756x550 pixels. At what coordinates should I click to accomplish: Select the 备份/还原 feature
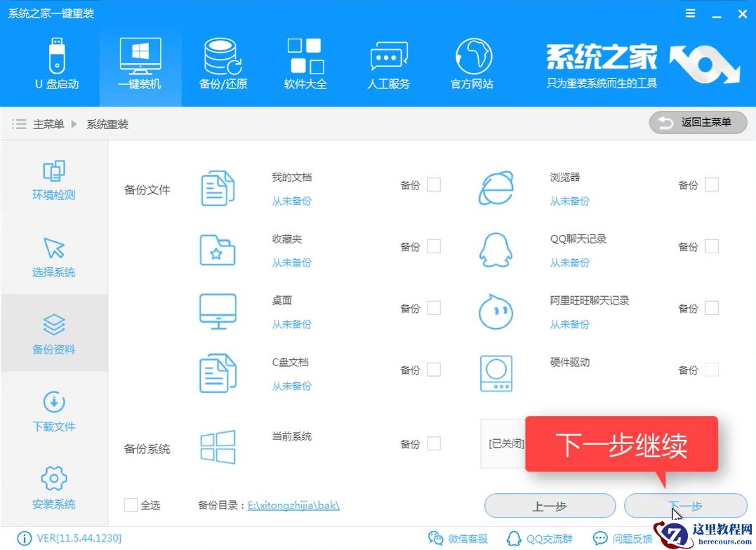tap(222, 63)
